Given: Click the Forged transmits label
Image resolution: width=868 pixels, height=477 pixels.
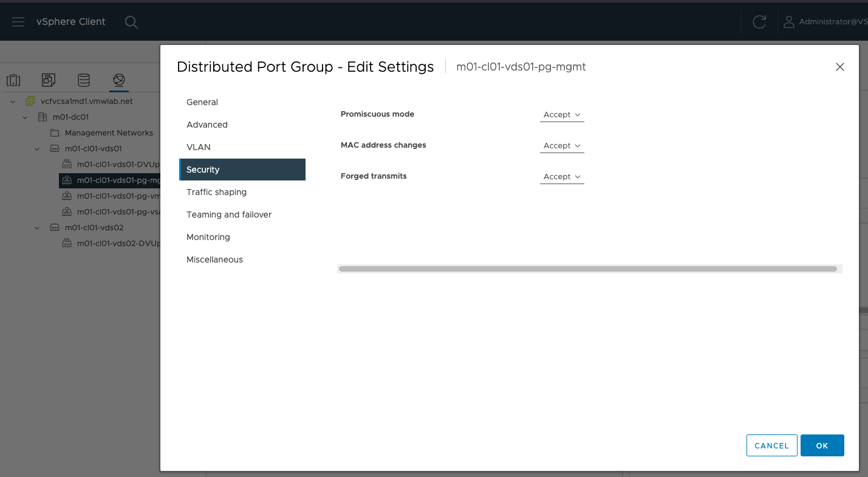Looking at the screenshot, I should click(374, 176).
